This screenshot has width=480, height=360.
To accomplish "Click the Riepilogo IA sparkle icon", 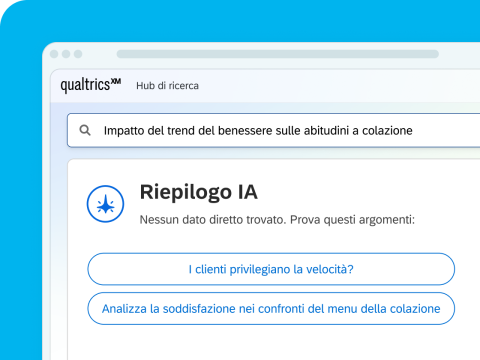I will click(x=105, y=204).
